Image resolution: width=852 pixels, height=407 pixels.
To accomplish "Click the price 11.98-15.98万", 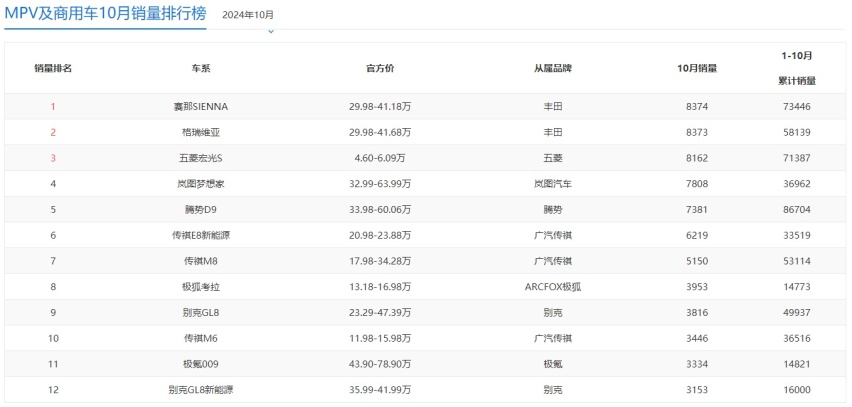I will [380, 339].
